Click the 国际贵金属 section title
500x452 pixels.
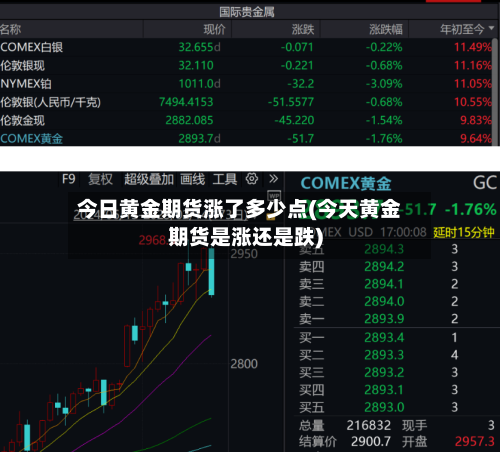[247, 12]
